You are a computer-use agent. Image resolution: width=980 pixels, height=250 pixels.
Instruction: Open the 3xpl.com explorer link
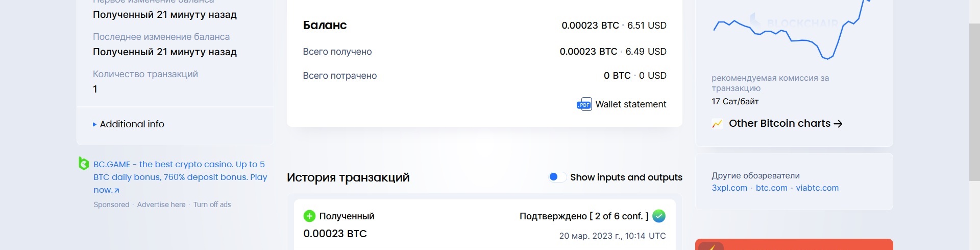[729, 188]
